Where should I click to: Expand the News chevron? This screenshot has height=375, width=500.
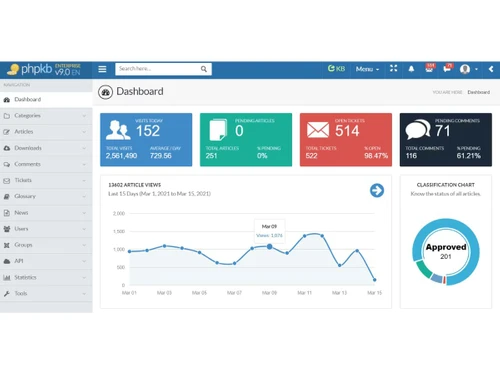pyautogui.click(x=84, y=213)
